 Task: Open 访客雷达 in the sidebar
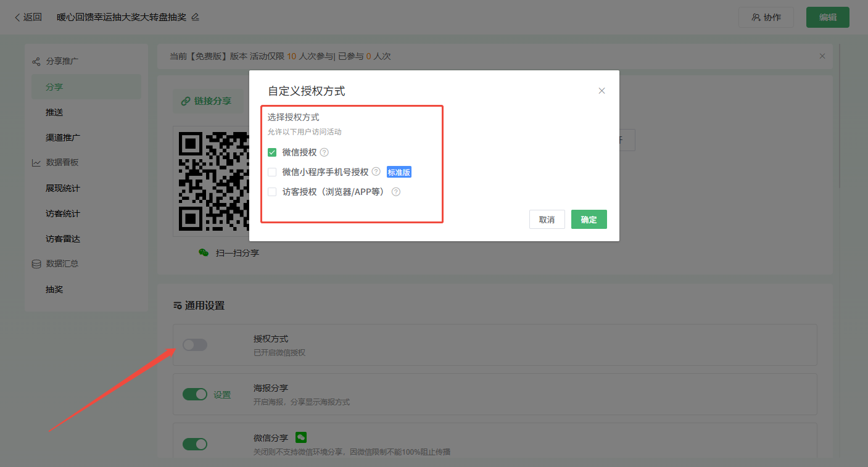tap(63, 239)
